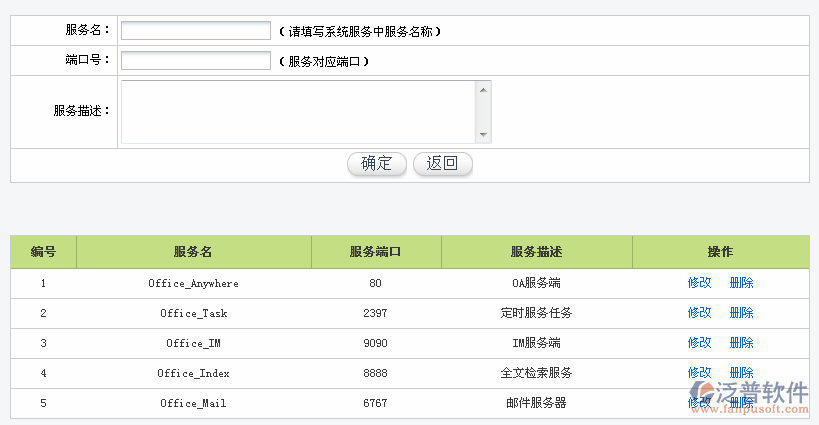Click the down arrow of the description scrollbar
Image resolution: width=819 pixels, height=425 pixels.
[x=483, y=135]
